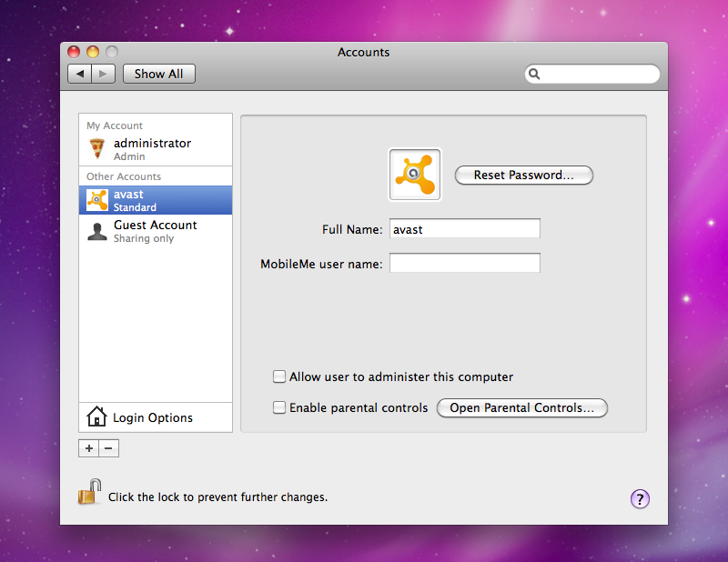Click the 'Click the lock to prevent further changes.' text
728x562 pixels.
(217, 497)
